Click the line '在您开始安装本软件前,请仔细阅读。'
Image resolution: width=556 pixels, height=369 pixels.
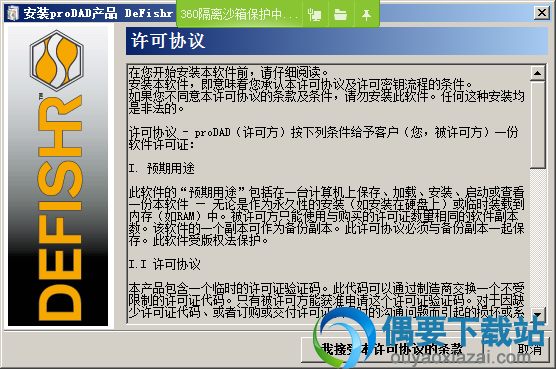(228, 72)
